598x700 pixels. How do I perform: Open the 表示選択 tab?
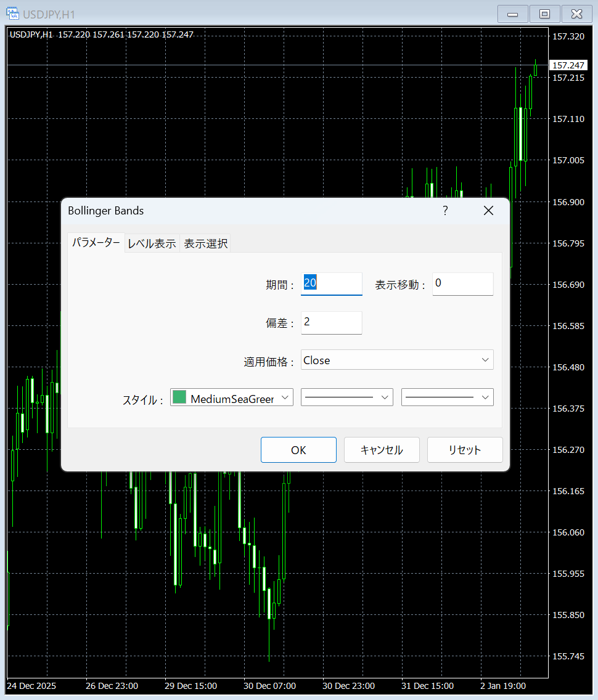coord(206,243)
